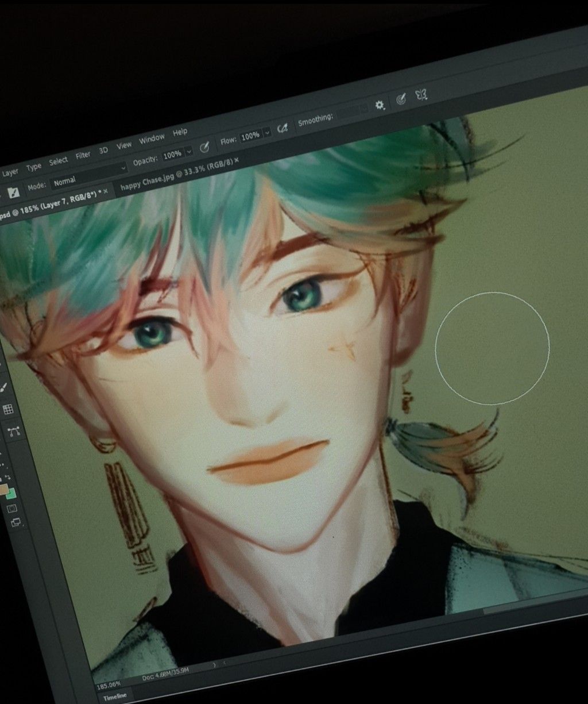
Task: Click the Smoothing value field
Action: click(x=351, y=111)
